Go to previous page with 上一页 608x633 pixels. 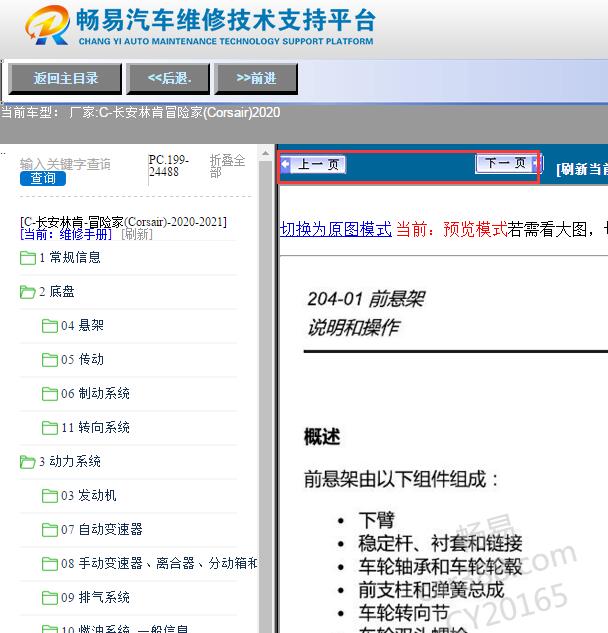point(313,165)
